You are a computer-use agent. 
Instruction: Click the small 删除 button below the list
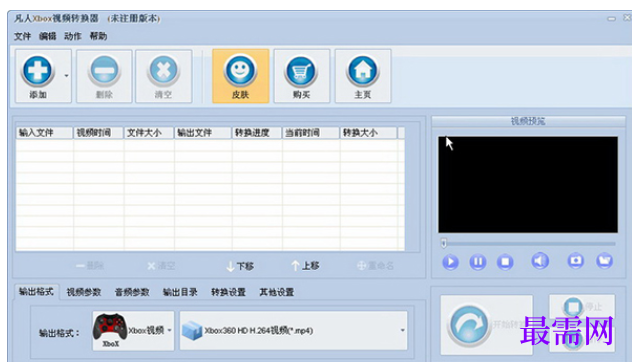tap(90, 266)
